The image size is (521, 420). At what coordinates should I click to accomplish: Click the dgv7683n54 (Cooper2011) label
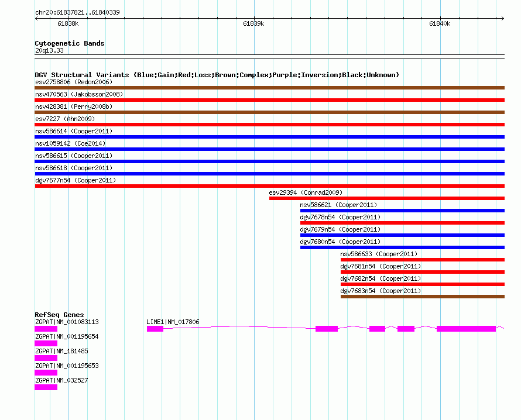click(381, 291)
